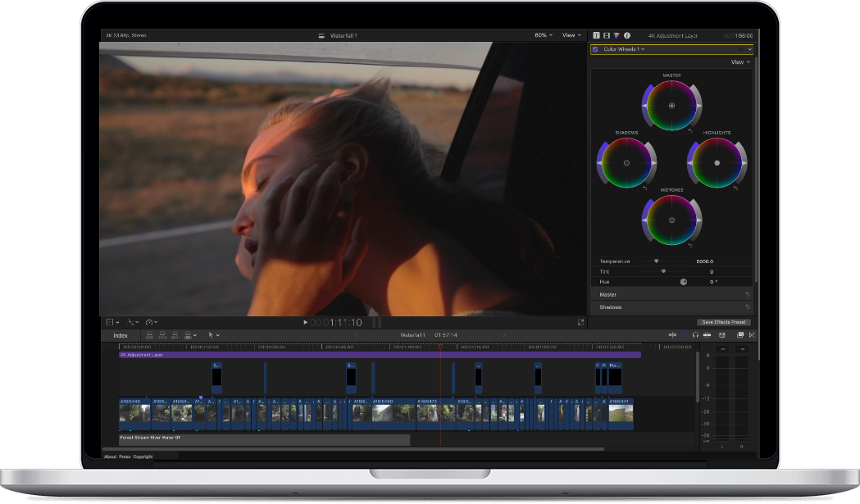The width and height of the screenshot is (860, 504).
Task: Go back in timeline history arrow
Action: 356,335
